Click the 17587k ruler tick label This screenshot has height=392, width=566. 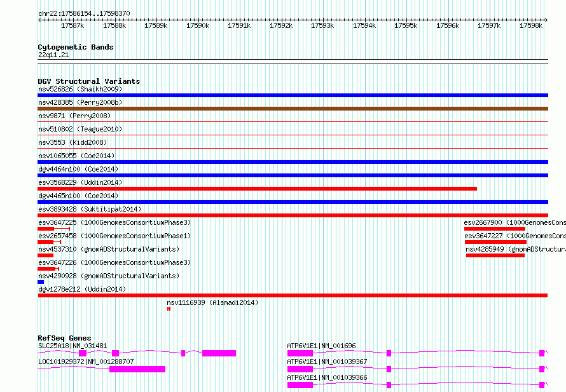pyautogui.click(x=72, y=25)
